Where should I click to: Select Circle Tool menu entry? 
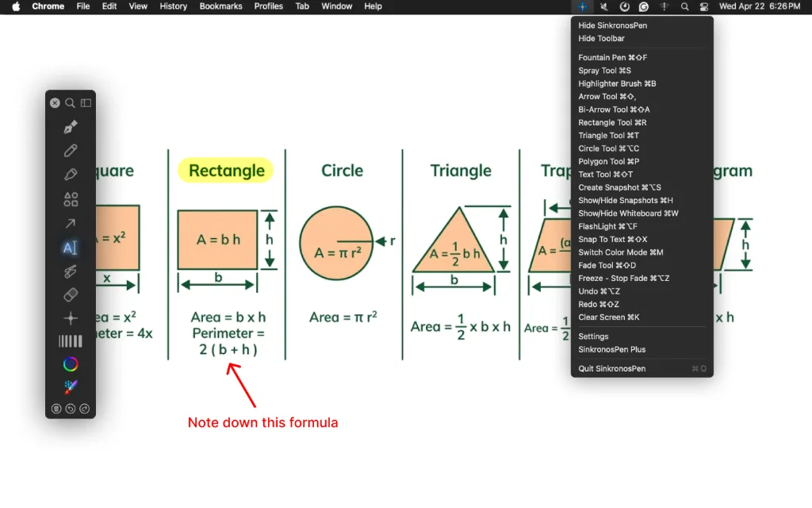click(642, 148)
